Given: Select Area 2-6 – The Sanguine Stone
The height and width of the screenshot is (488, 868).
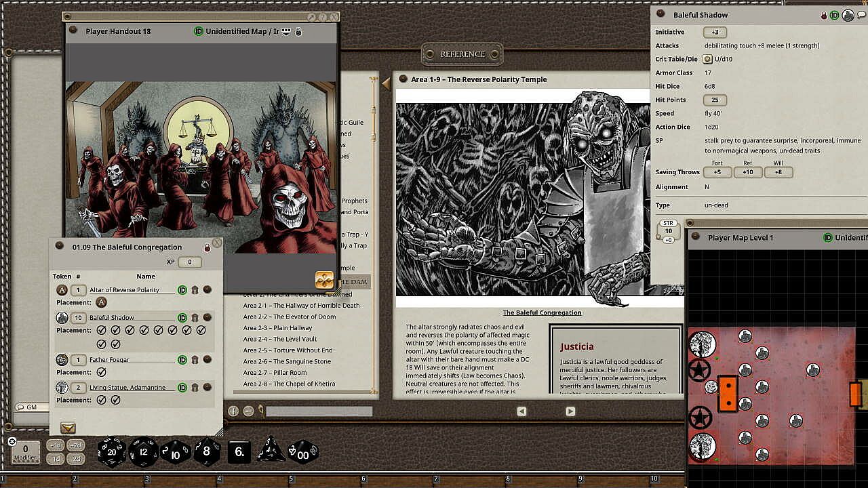Looking at the screenshot, I should pos(287,361).
